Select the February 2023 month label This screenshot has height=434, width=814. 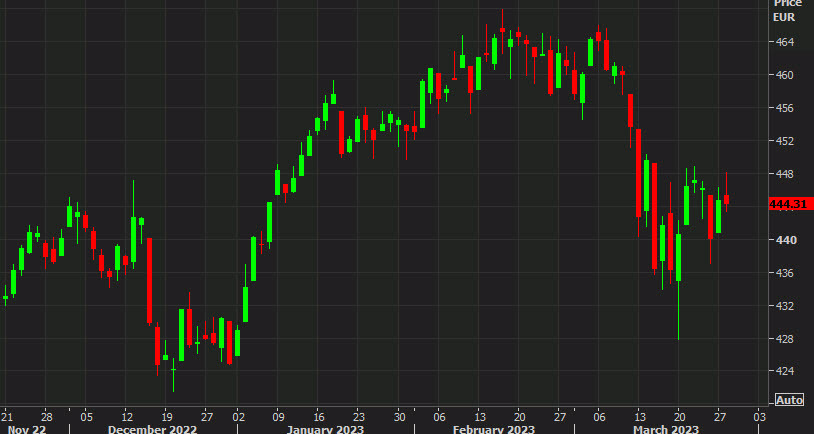coord(494,429)
